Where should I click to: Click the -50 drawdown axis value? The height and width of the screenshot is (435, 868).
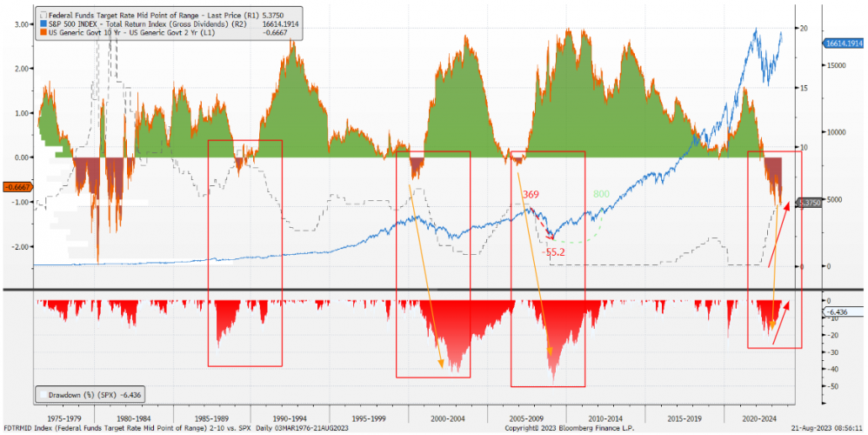pyautogui.click(x=832, y=385)
